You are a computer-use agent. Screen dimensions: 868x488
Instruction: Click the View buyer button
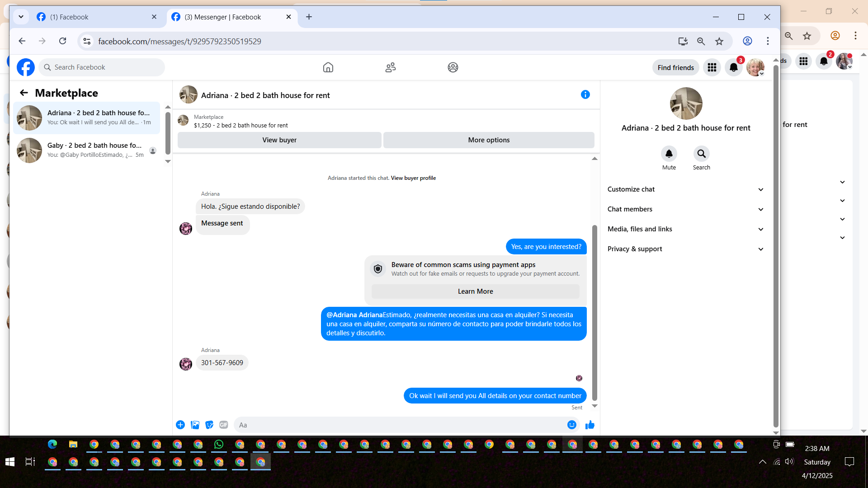coord(279,140)
